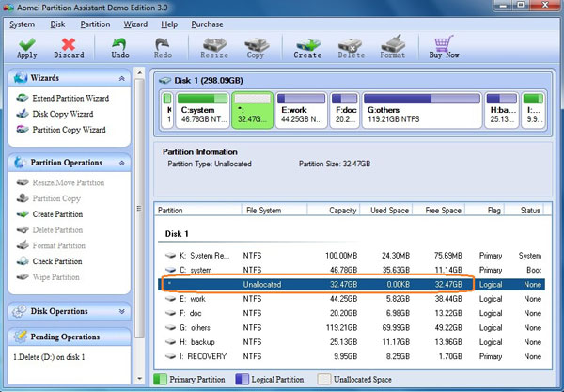Screen dimensions: 564x392
Task: Open the Partition menu
Action: pos(95,24)
